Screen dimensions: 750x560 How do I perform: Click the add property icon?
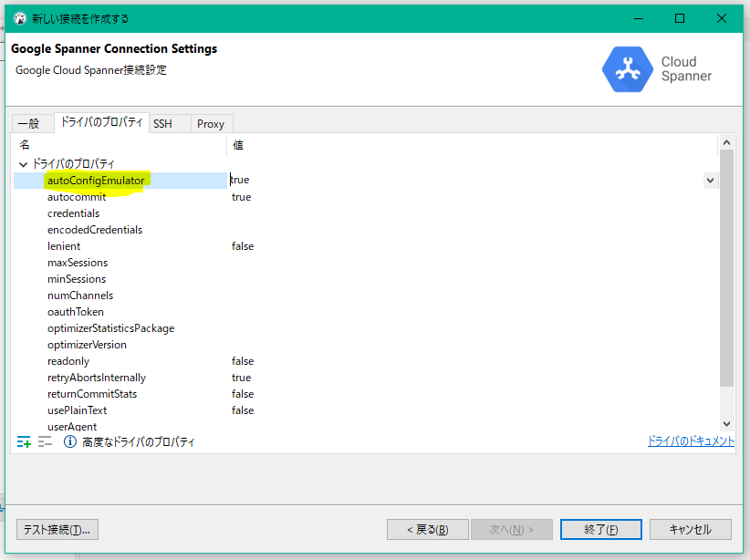coord(24,441)
